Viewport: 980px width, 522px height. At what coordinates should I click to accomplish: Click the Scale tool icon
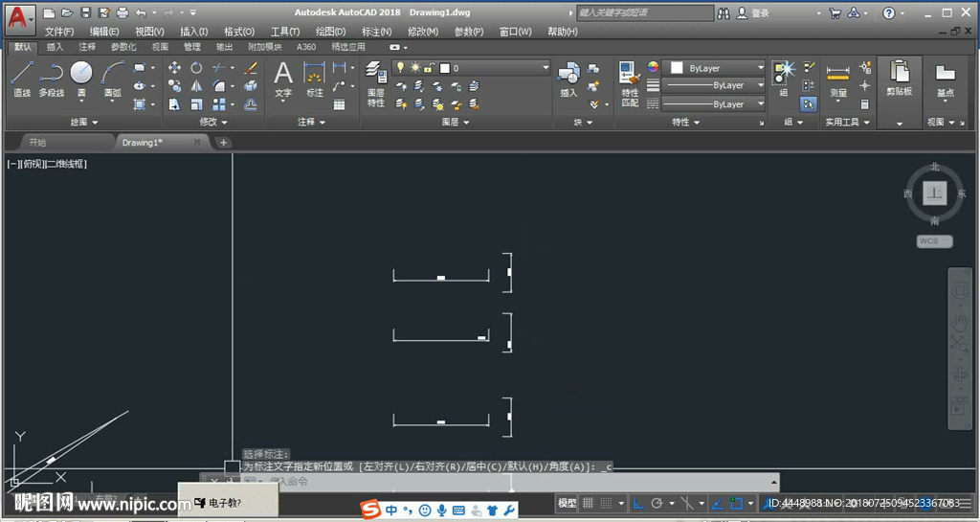(196, 104)
